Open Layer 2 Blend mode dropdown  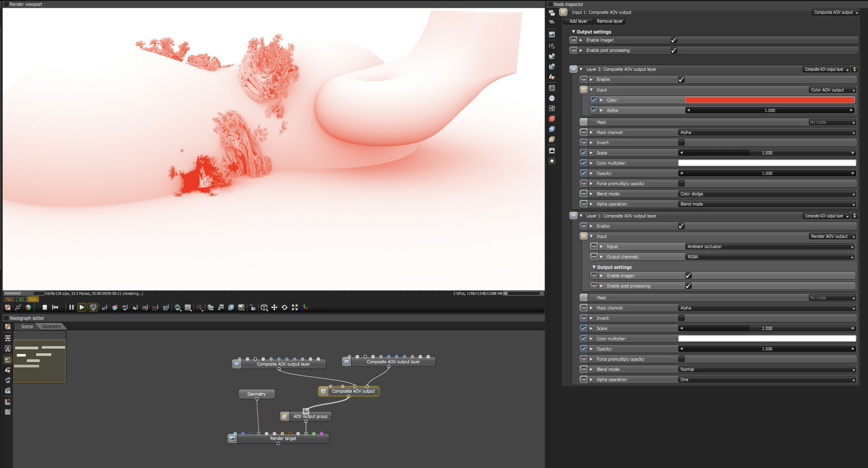767,194
